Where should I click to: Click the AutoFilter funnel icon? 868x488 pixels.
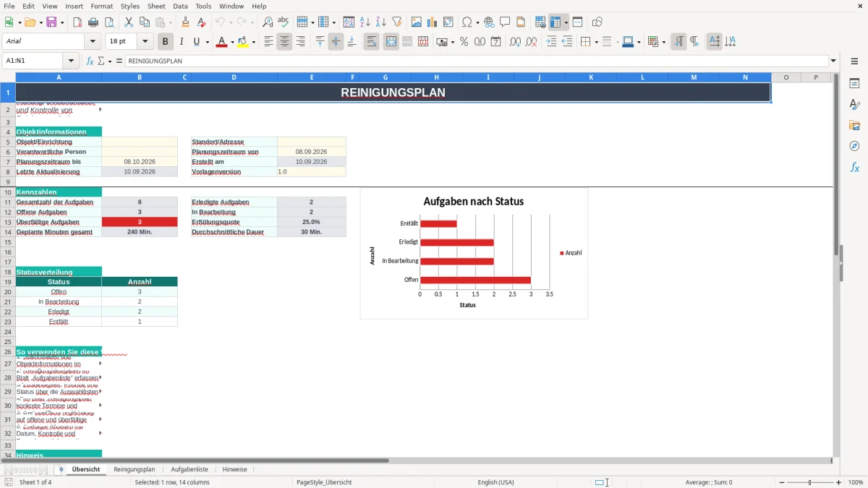coord(397,22)
